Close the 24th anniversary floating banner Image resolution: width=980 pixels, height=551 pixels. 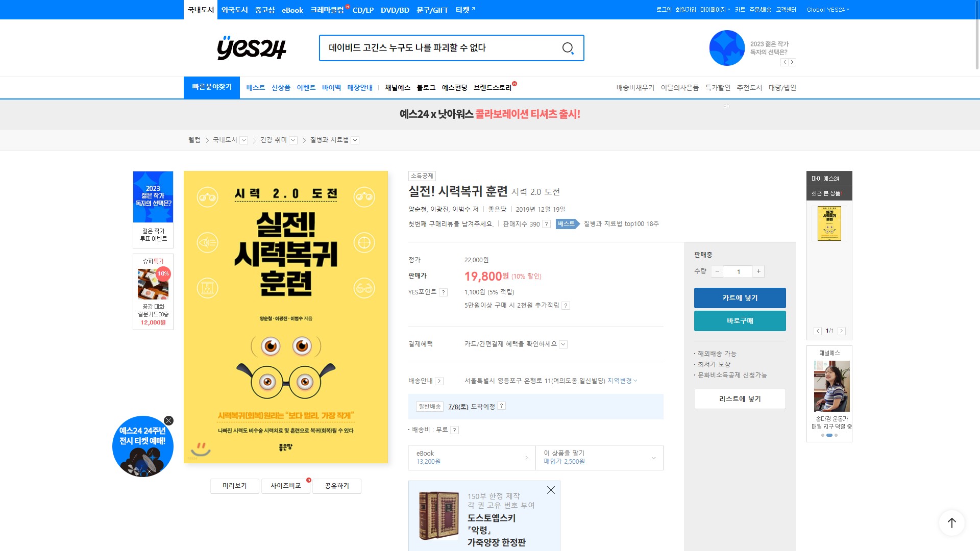point(168,421)
